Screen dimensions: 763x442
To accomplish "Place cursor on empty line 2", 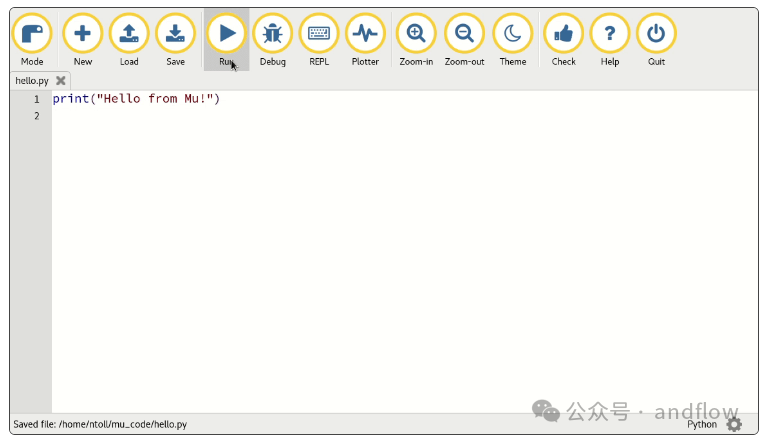I will click(x=404, y=116).
